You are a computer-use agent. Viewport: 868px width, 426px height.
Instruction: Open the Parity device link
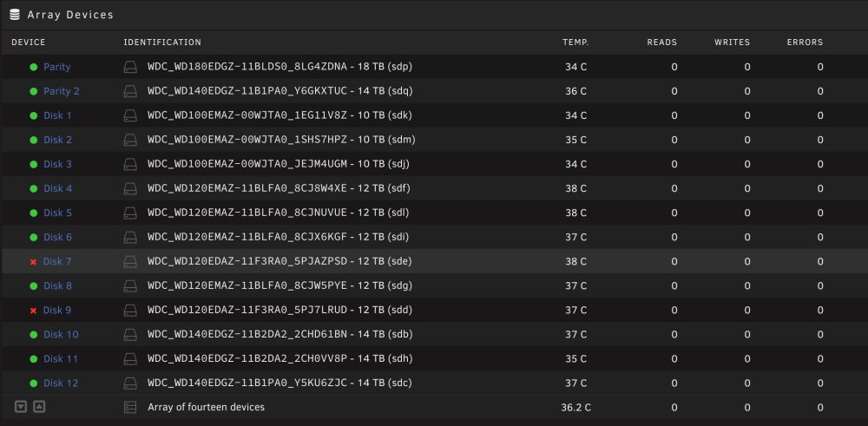click(x=57, y=67)
